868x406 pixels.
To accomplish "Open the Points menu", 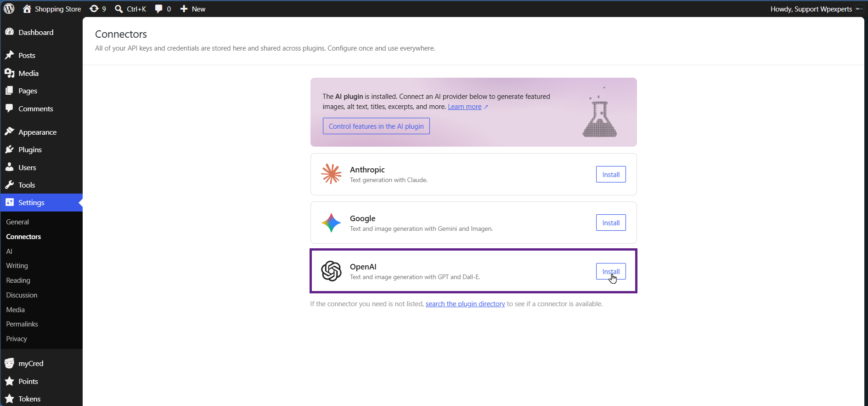I will click(41, 381).
